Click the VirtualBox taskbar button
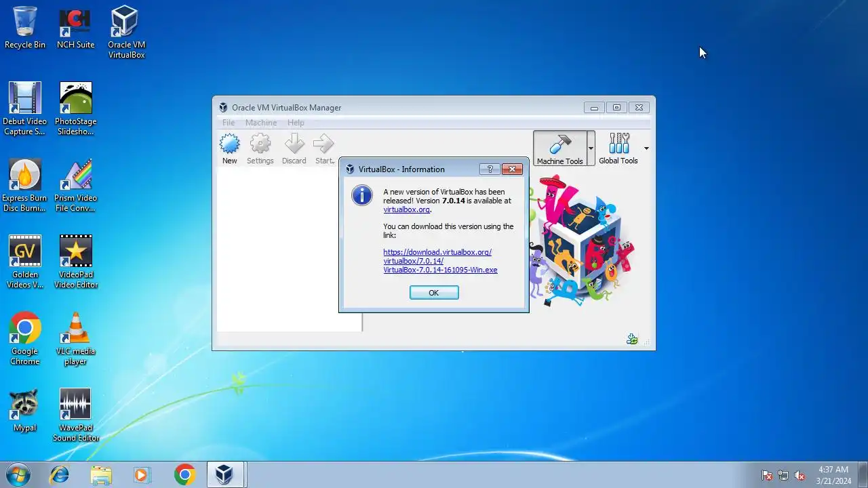The height and width of the screenshot is (488, 868). [224, 475]
